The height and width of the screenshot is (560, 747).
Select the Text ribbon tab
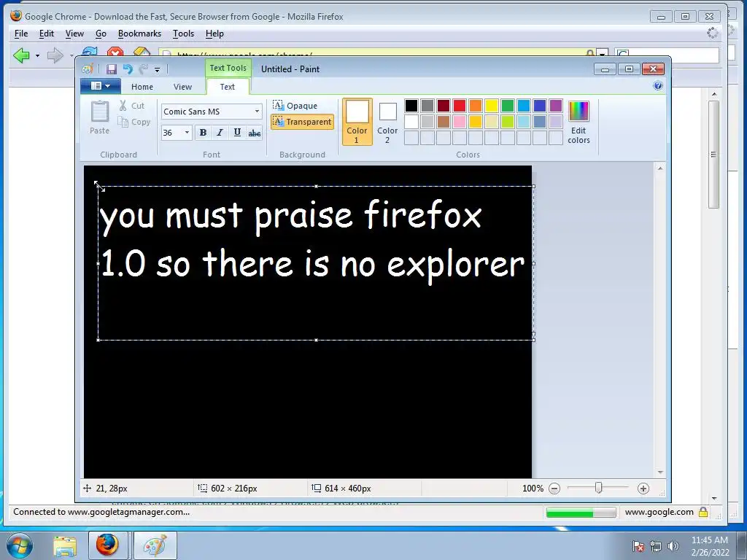[228, 87]
